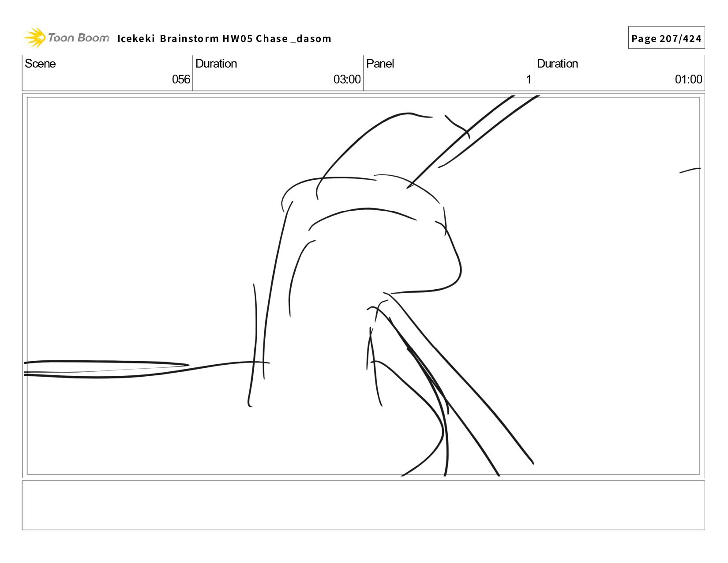This screenshot has width=728, height=563.
Task: Select the scene number '056'
Action: [181, 79]
